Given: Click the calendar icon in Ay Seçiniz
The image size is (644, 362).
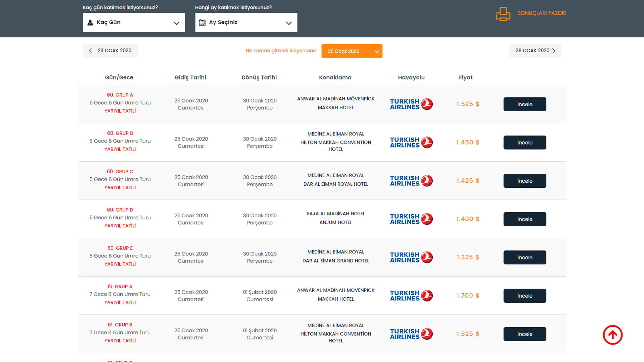Looking at the screenshot, I should (202, 22).
